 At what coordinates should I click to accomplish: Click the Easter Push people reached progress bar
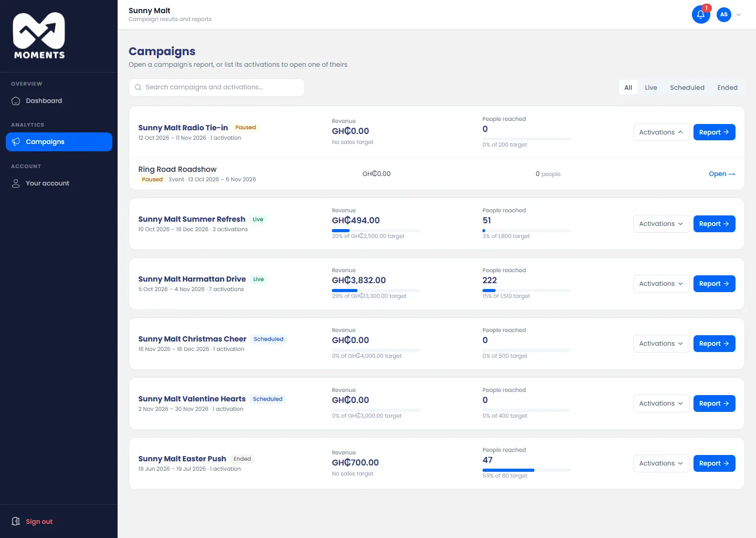tap(526, 470)
